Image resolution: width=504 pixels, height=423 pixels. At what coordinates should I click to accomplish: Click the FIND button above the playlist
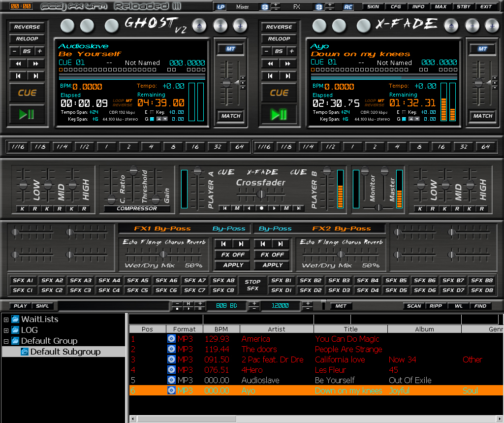480,306
